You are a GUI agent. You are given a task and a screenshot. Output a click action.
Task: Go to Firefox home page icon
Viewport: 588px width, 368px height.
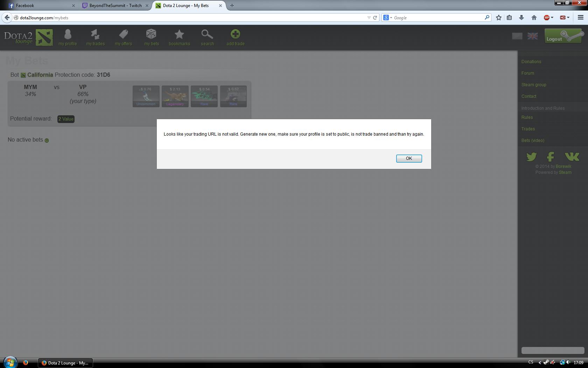534,18
